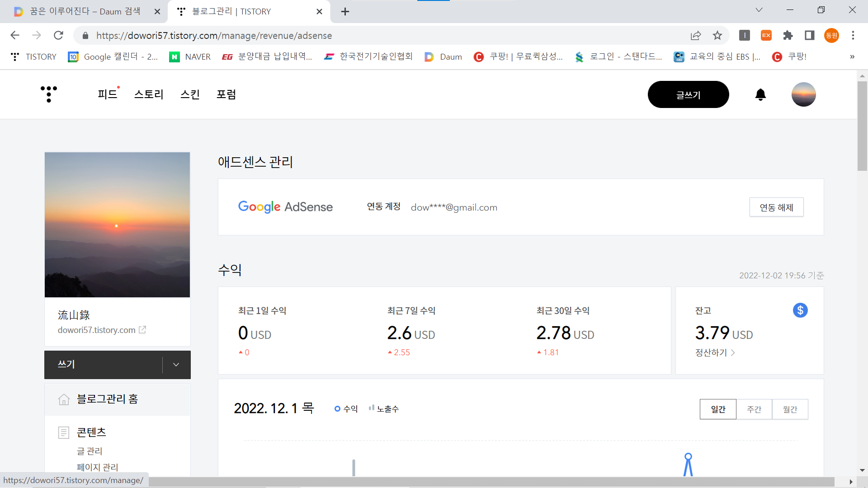Click the profile avatar thumbnail
The image size is (868, 488).
pyautogui.click(x=803, y=94)
